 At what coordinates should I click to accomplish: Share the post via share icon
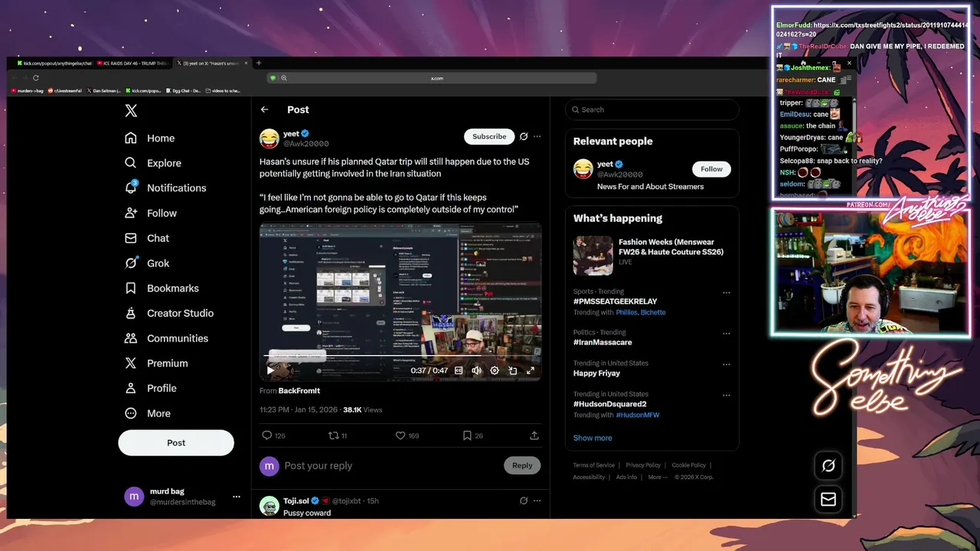[534, 435]
